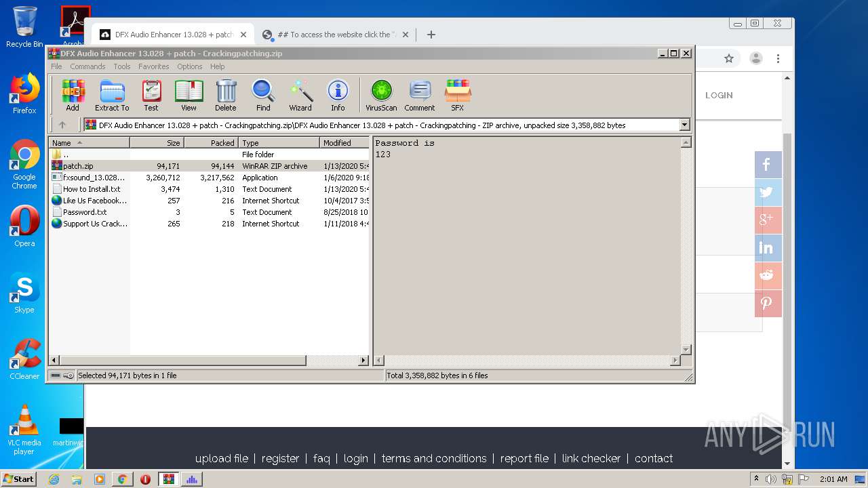Click the SFX toolbar icon
868x488 pixels.
[458, 95]
